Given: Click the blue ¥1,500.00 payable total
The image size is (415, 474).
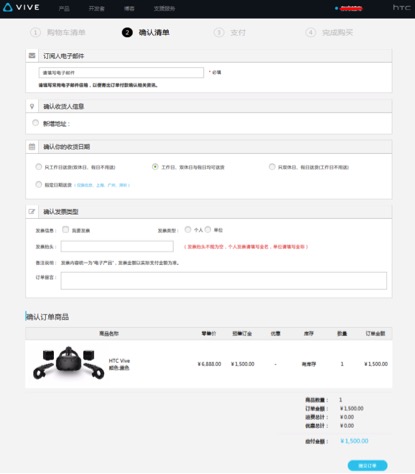Looking at the screenshot, I should (354, 441).
